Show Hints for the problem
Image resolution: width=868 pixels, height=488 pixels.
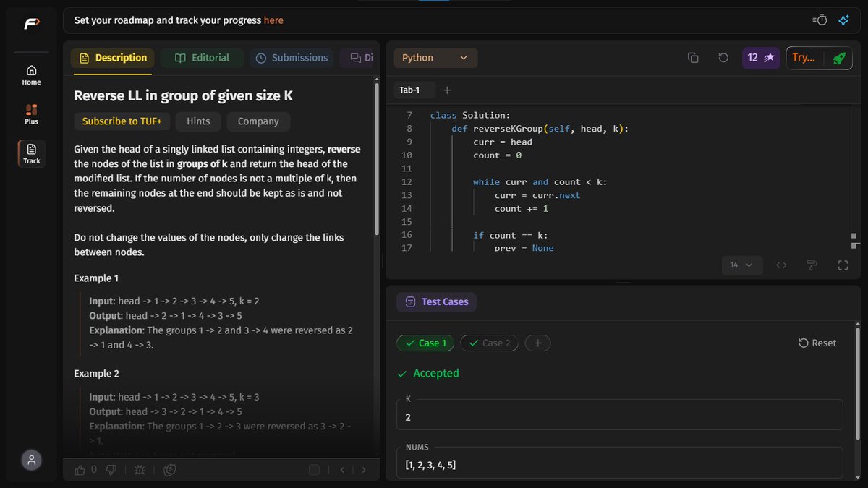[x=198, y=121]
